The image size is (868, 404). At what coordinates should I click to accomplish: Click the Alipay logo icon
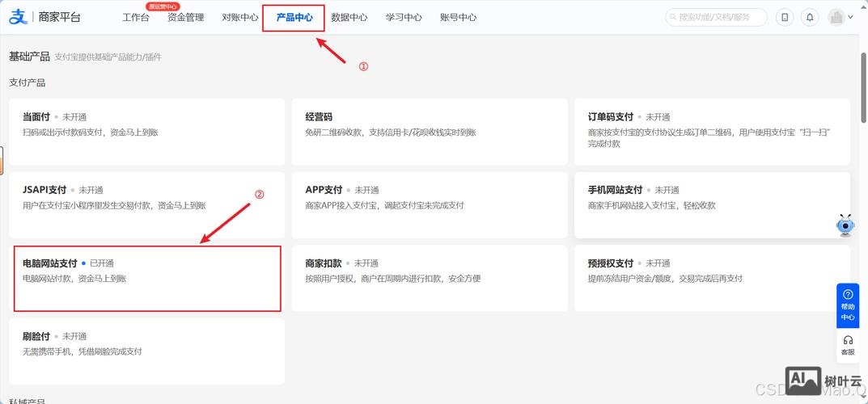point(18,17)
